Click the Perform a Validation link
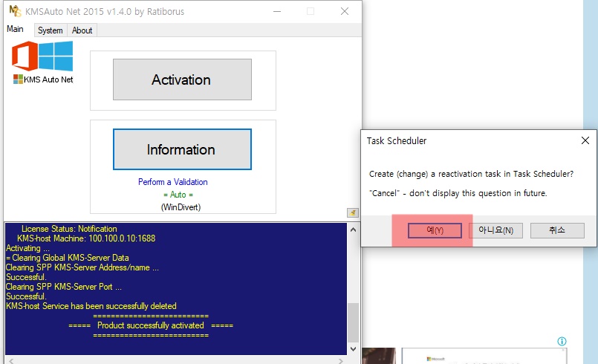The height and width of the screenshot is (364, 598). (x=173, y=182)
